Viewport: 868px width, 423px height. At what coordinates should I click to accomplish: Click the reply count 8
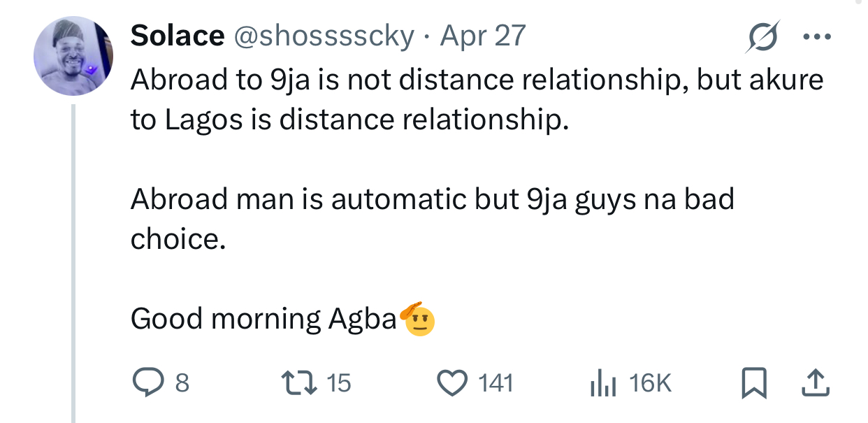(x=181, y=383)
